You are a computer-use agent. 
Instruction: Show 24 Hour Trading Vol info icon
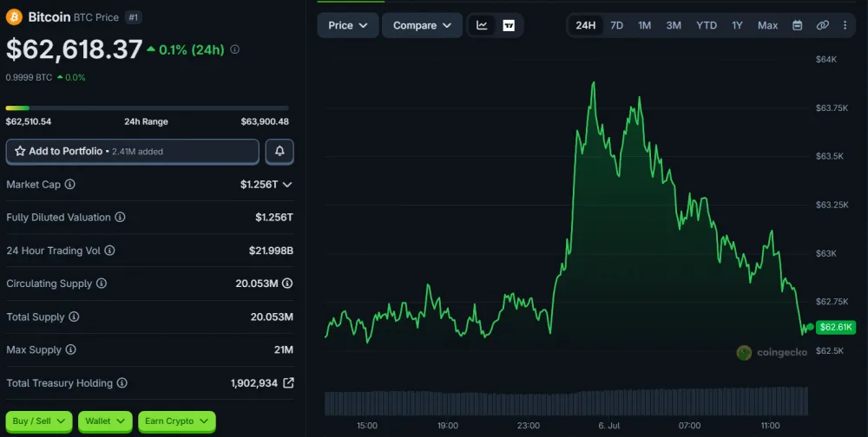pos(109,251)
